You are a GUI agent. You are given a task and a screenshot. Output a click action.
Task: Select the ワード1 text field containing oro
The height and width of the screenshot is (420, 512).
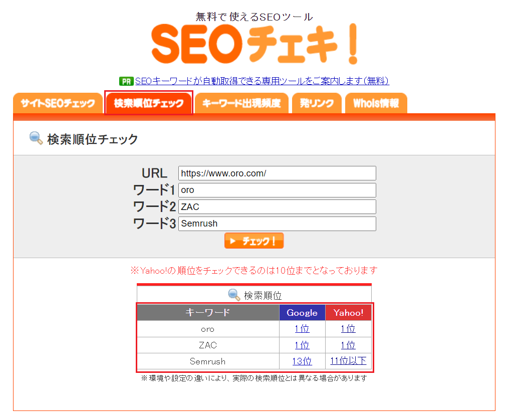pyautogui.click(x=277, y=190)
